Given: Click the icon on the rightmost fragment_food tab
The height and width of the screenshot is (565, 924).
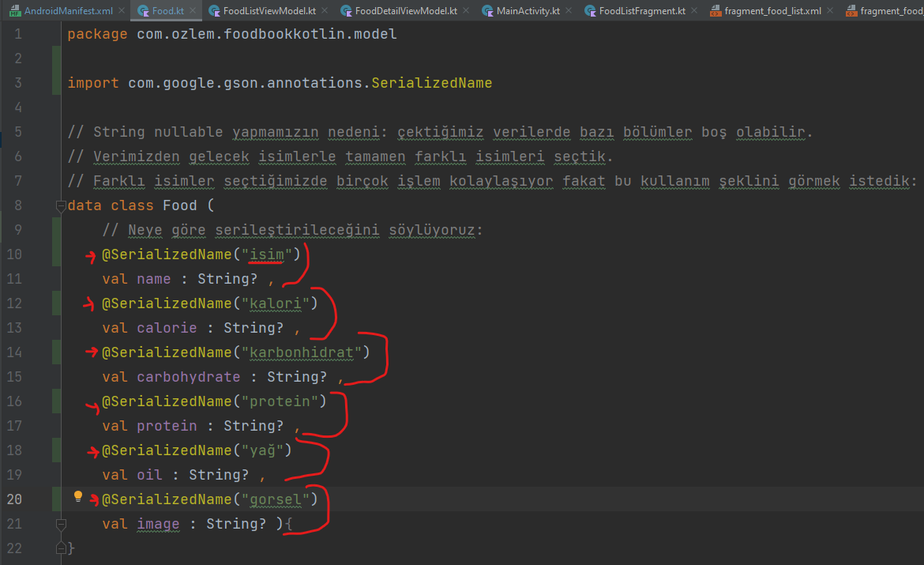Looking at the screenshot, I should pos(851,11).
